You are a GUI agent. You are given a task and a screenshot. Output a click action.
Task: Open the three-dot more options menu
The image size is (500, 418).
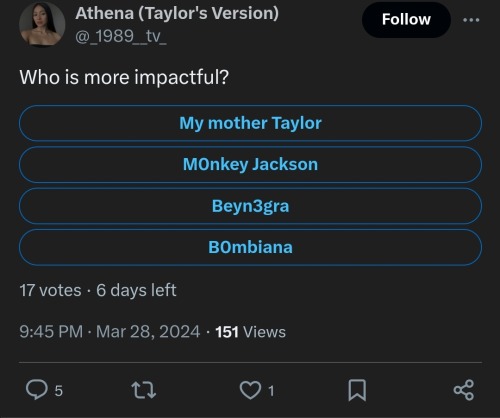(471, 20)
